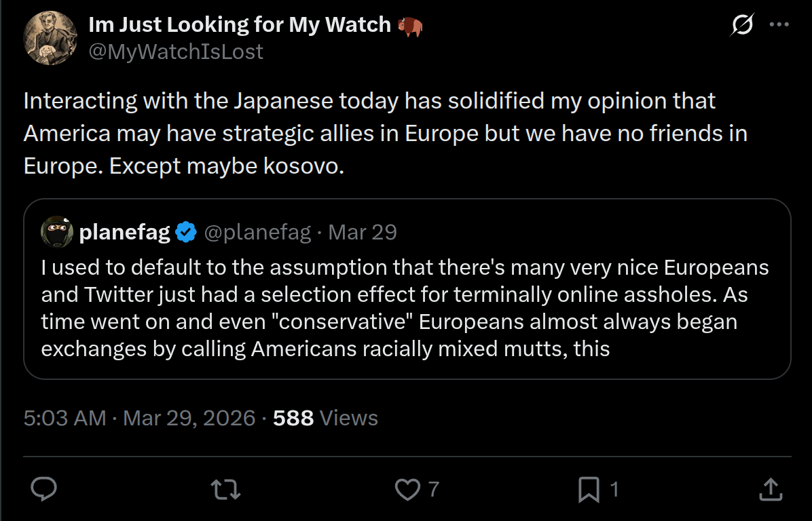
Task: Click the 588 Views count
Action: tap(325, 418)
